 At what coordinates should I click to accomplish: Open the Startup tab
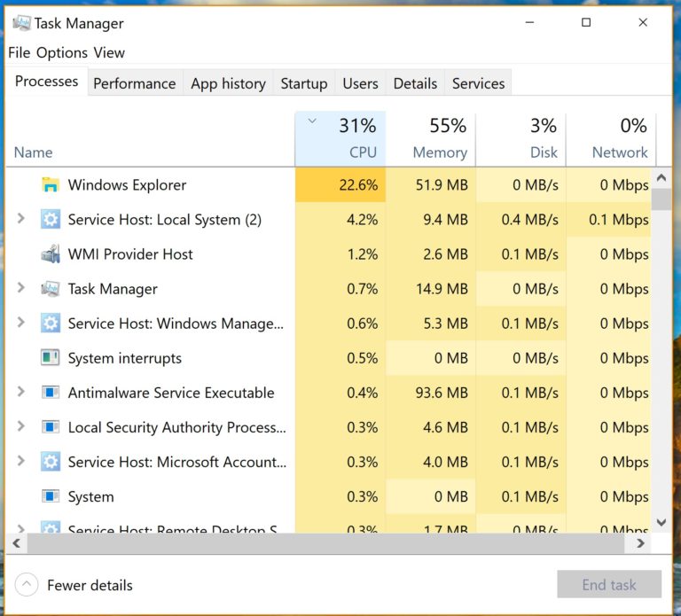click(x=304, y=83)
